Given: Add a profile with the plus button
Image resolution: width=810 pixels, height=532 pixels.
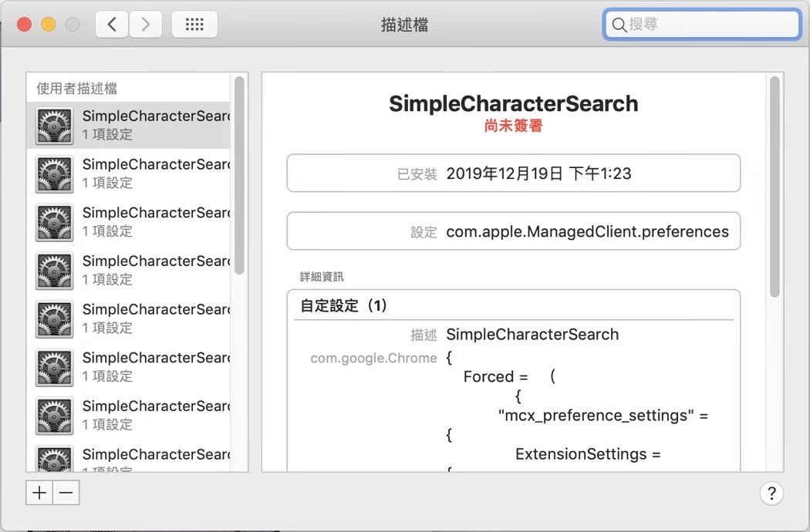Looking at the screenshot, I should (39, 493).
